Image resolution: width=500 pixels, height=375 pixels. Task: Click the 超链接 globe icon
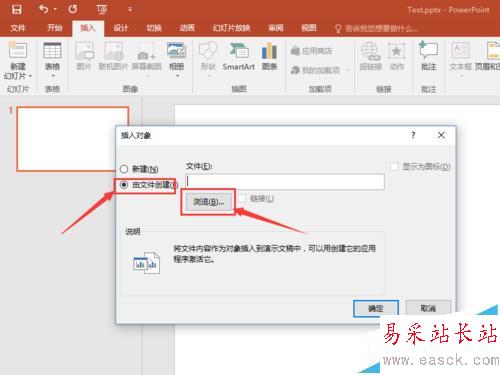(x=370, y=51)
